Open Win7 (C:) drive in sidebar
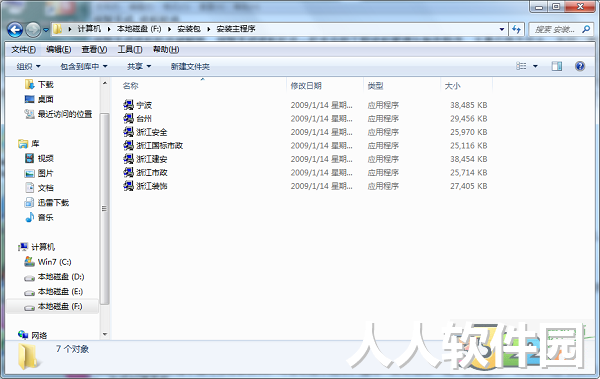The width and height of the screenshot is (600, 379). click(x=48, y=262)
